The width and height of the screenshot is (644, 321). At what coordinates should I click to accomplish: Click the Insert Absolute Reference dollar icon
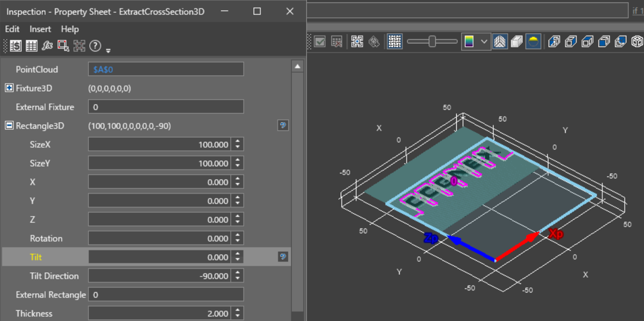coord(16,45)
